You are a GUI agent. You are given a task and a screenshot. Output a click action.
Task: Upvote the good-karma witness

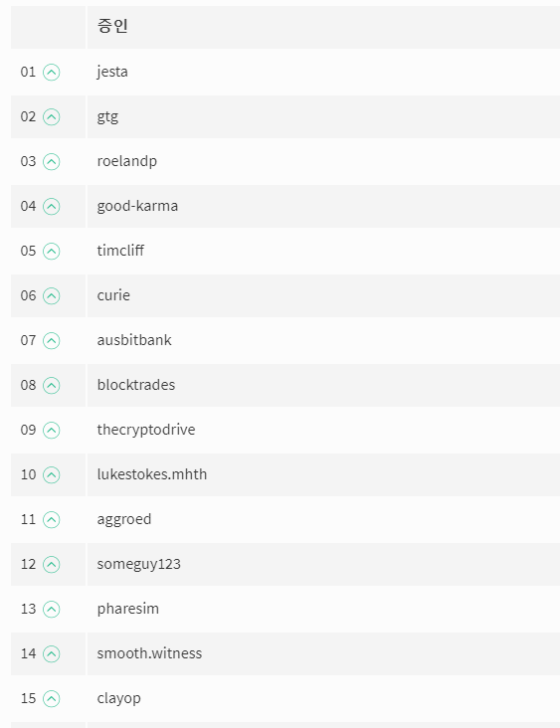pos(51,206)
